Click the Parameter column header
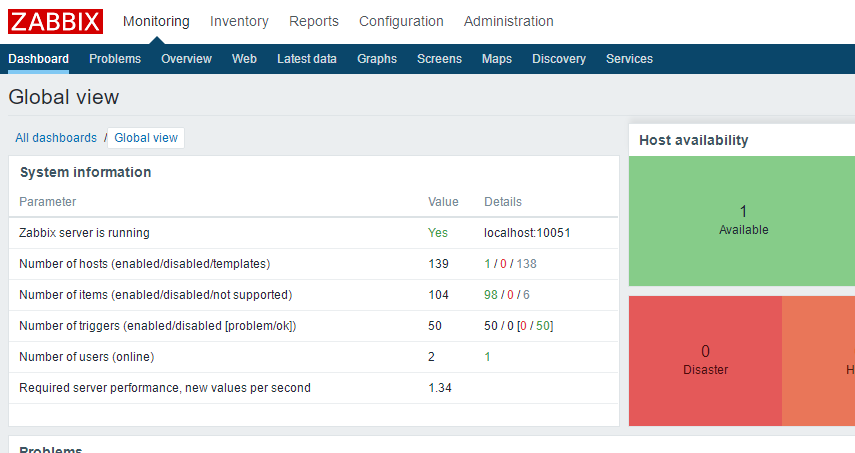 tap(47, 202)
